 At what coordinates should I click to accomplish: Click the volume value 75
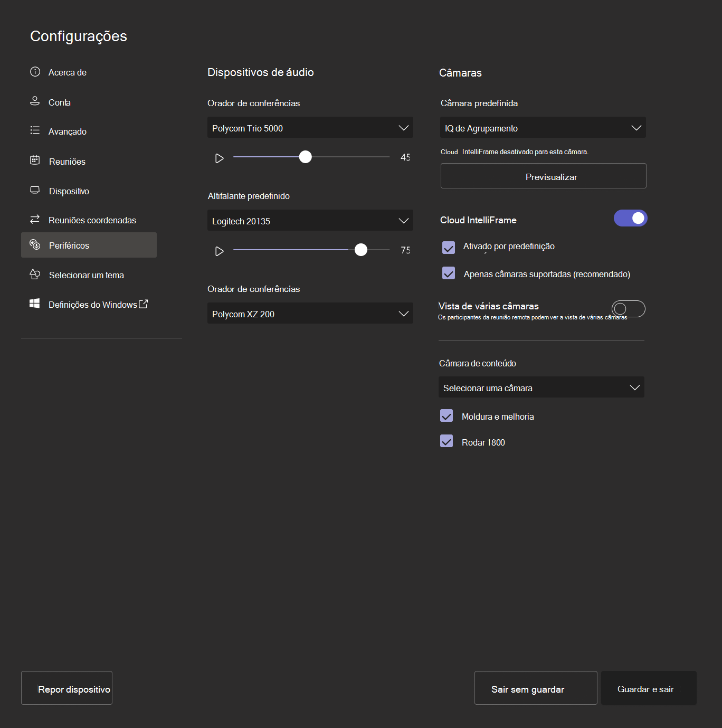click(405, 250)
